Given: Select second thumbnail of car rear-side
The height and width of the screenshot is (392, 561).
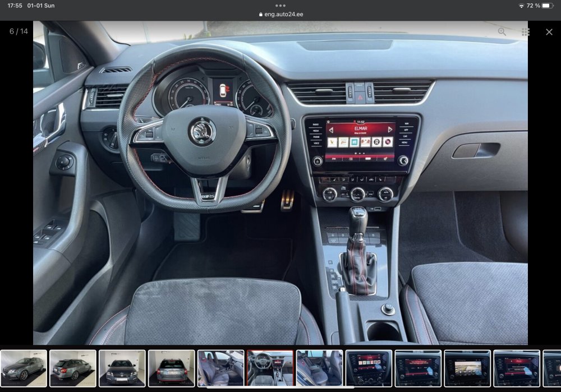Looking at the screenshot, I should 73,368.
